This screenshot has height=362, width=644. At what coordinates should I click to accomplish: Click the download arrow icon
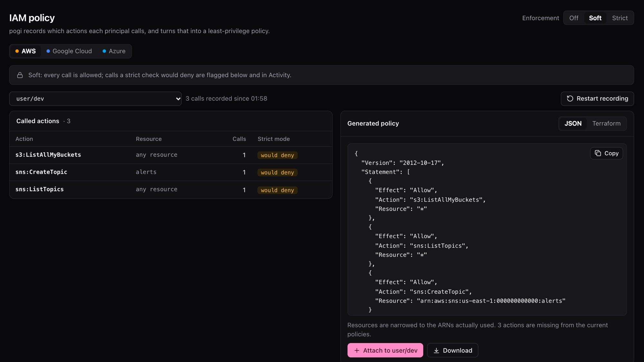click(436, 350)
